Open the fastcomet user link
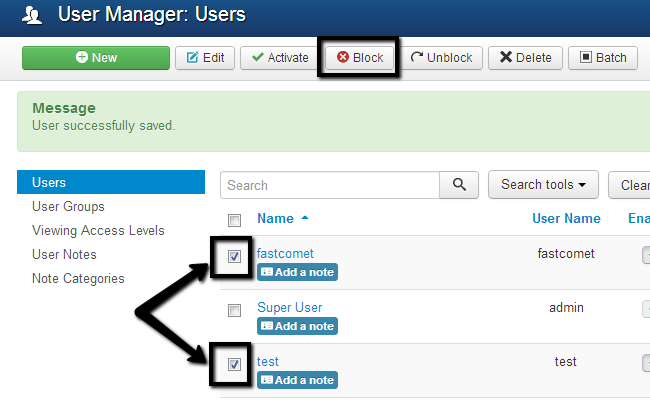The width and height of the screenshot is (650, 405). (283, 254)
